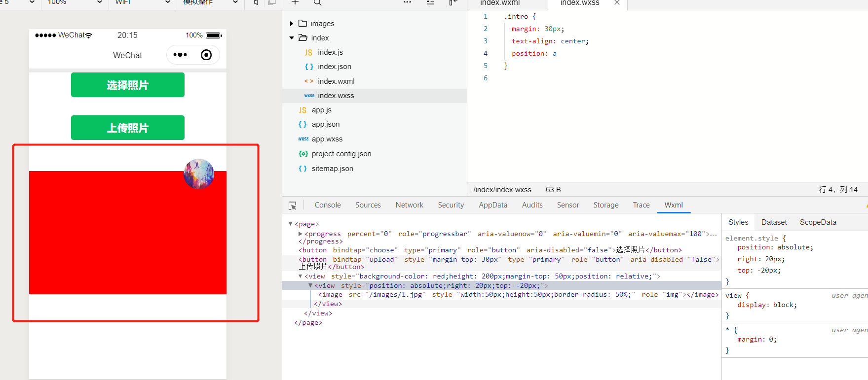This screenshot has height=380, width=868.
Task: Open the WiFi network dropdown
Action: coord(142,2)
